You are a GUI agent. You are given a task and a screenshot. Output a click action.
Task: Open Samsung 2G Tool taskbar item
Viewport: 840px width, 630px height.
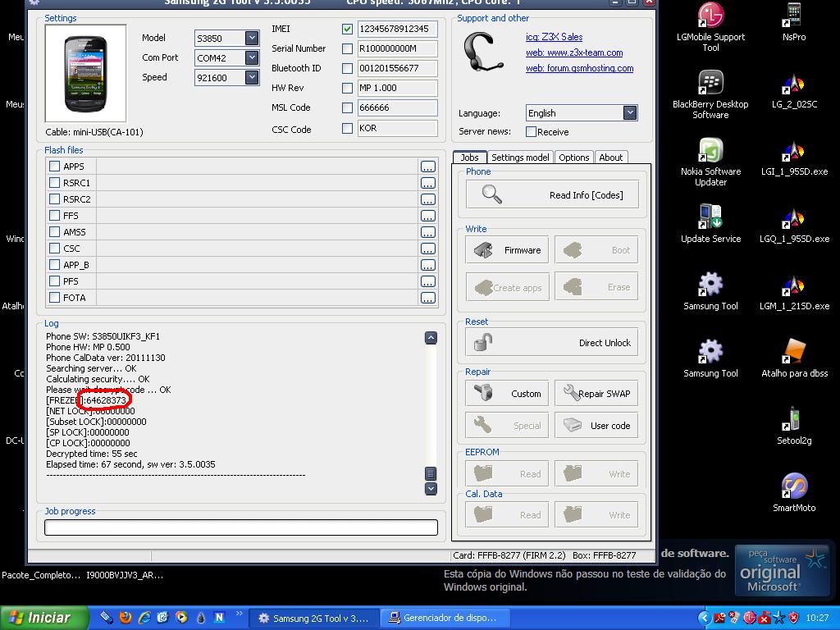pos(314,619)
